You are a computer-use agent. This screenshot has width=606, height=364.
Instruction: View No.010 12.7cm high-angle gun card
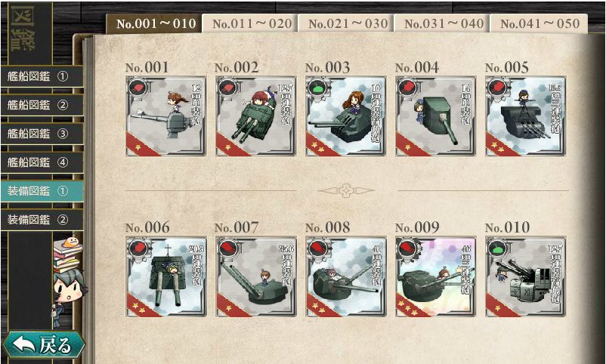(526, 276)
